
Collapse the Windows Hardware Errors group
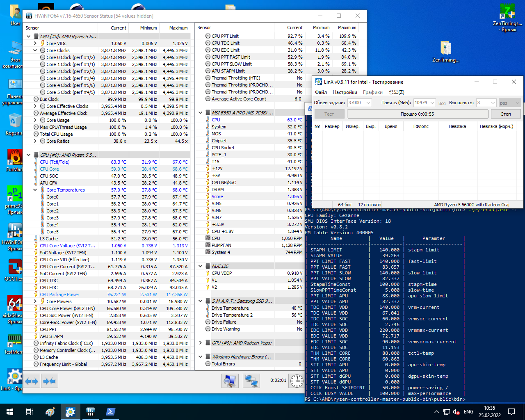point(201,357)
